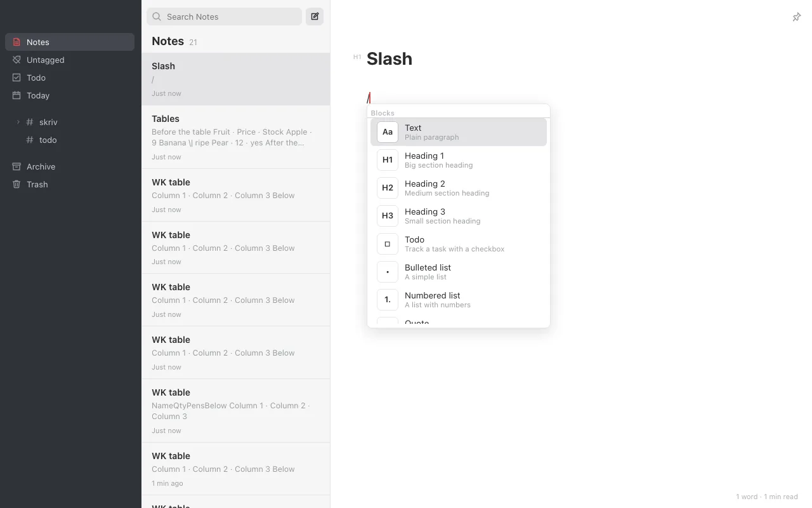
Task: Click the Untagged sidebar icon
Action: coord(16,60)
